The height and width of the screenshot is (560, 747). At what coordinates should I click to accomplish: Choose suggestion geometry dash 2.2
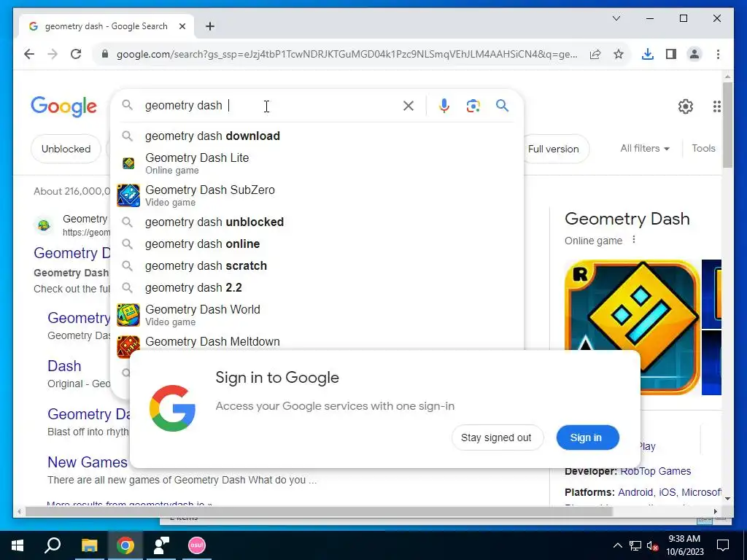click(x=317, y=287)
